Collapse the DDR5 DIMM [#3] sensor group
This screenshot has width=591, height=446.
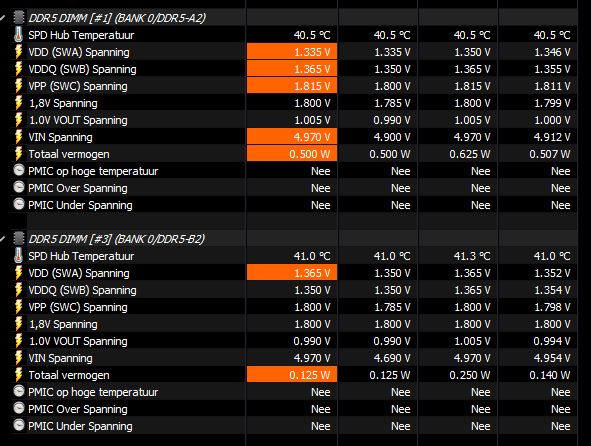coord(2,239)
